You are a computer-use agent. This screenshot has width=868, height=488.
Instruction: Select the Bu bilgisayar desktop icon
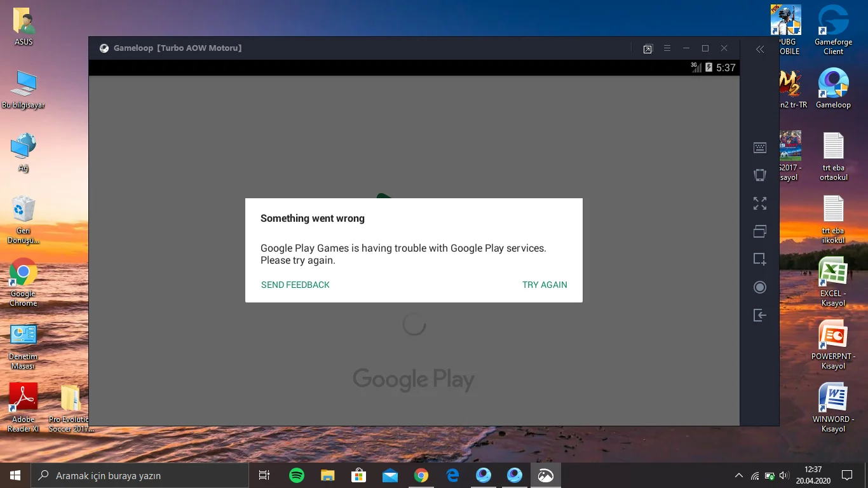click(x=24, y=89)
